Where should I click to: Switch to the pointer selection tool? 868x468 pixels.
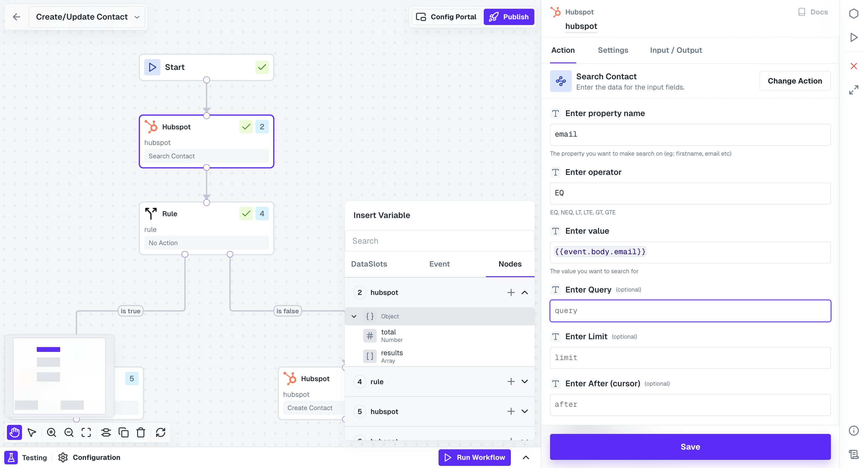tap(32, 432)
